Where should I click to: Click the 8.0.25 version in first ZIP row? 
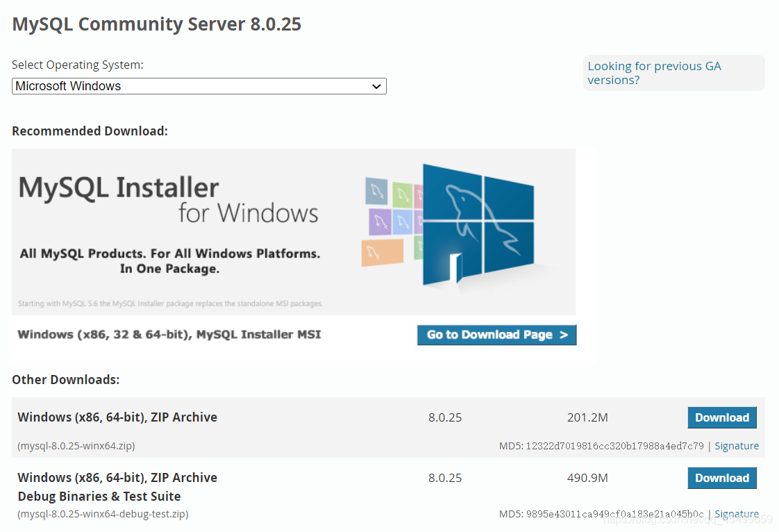pyautogui.click(x=445, y=417)
